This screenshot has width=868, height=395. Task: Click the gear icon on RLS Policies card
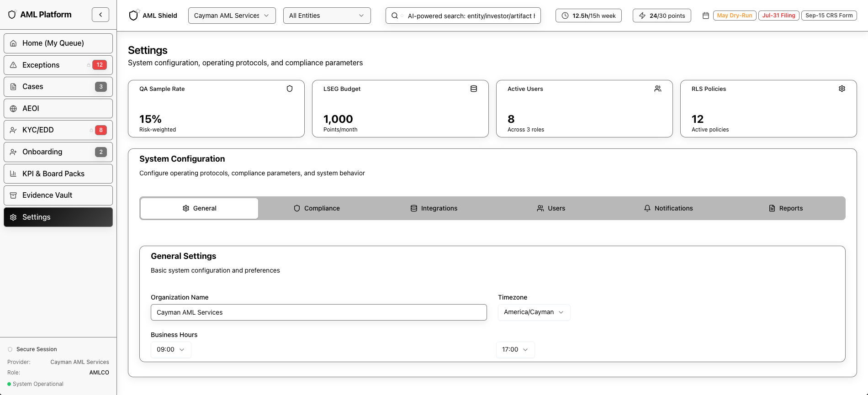point(842,89)
